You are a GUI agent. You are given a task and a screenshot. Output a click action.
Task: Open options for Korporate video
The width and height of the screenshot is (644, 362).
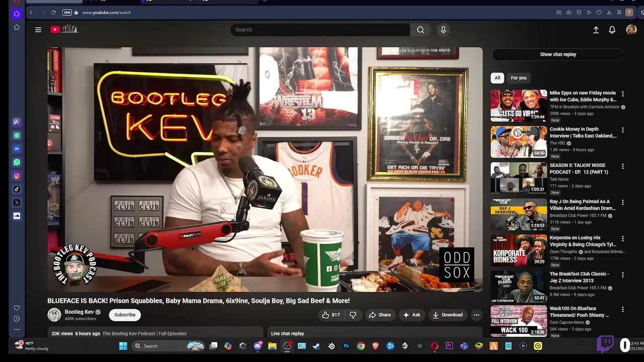point(623,239)
